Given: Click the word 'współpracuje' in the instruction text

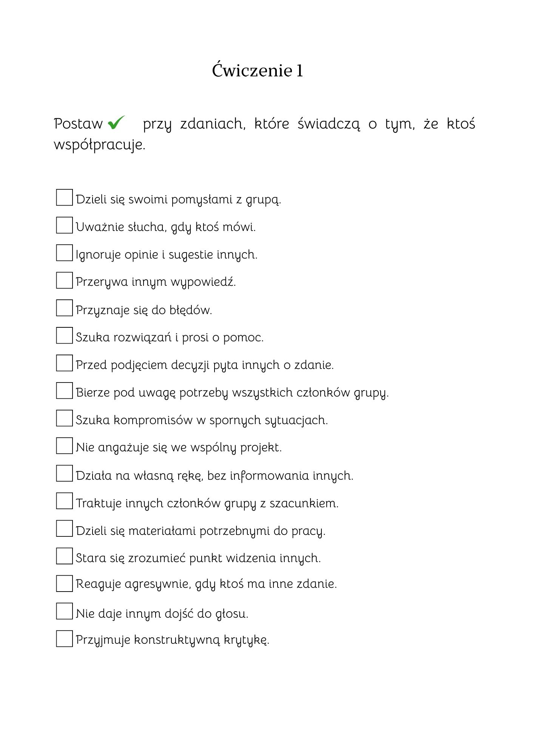Looking at the screenshot, I should (99, 145).
